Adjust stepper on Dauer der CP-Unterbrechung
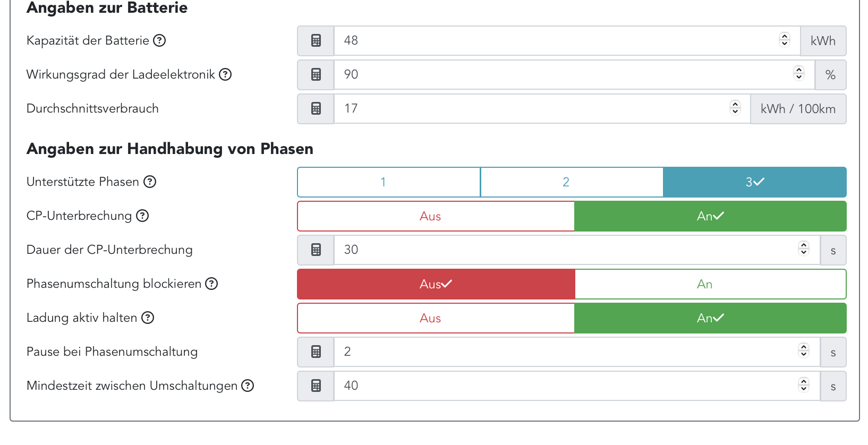 tap(804, 249)
